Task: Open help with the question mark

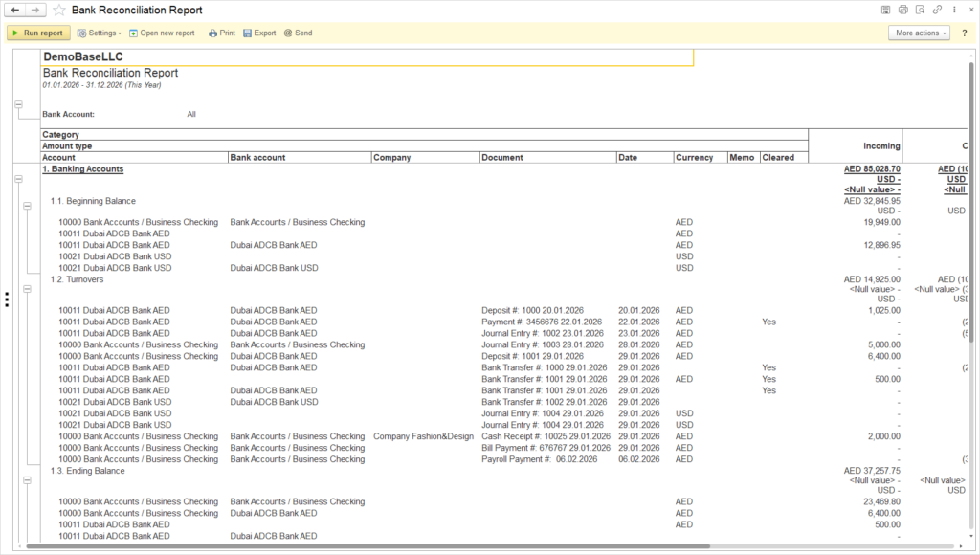Action: pyautogui.click(x=964, y=33)
